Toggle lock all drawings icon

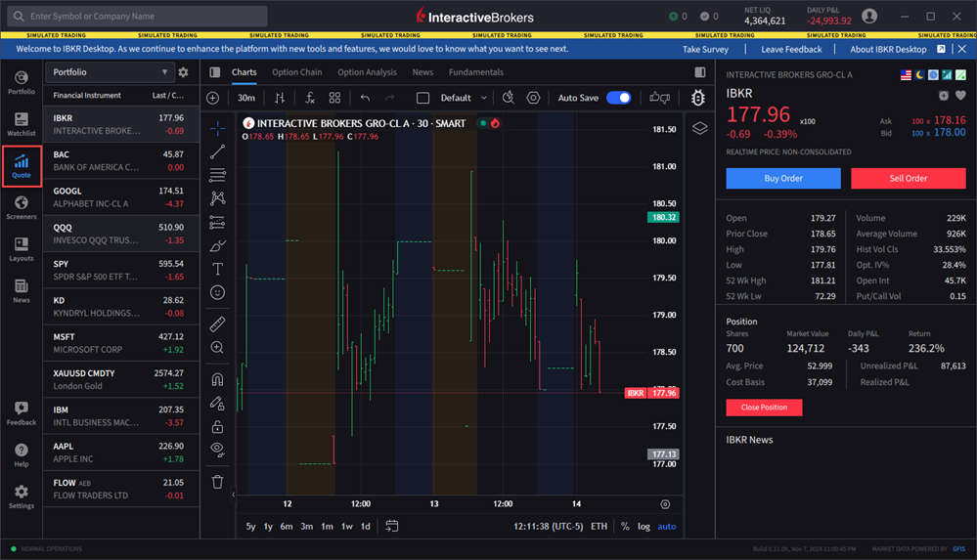[x=217, y=427]
